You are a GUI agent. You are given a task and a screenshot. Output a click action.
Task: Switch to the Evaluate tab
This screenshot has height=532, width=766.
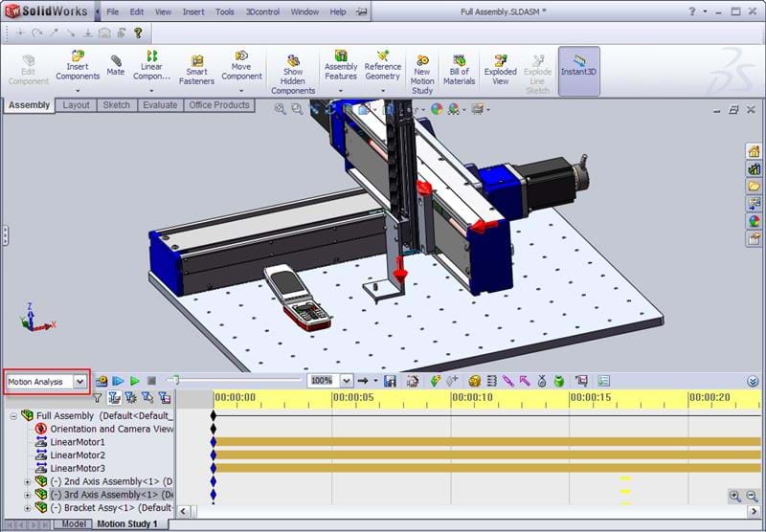(x=160, y=105)
